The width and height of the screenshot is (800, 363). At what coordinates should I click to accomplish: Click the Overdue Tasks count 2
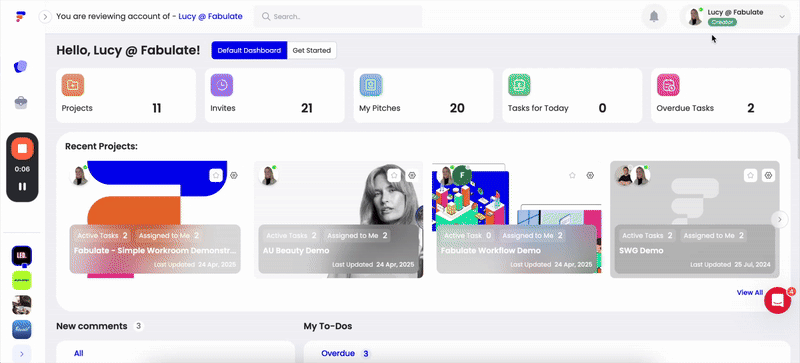[x=751, y=108]
